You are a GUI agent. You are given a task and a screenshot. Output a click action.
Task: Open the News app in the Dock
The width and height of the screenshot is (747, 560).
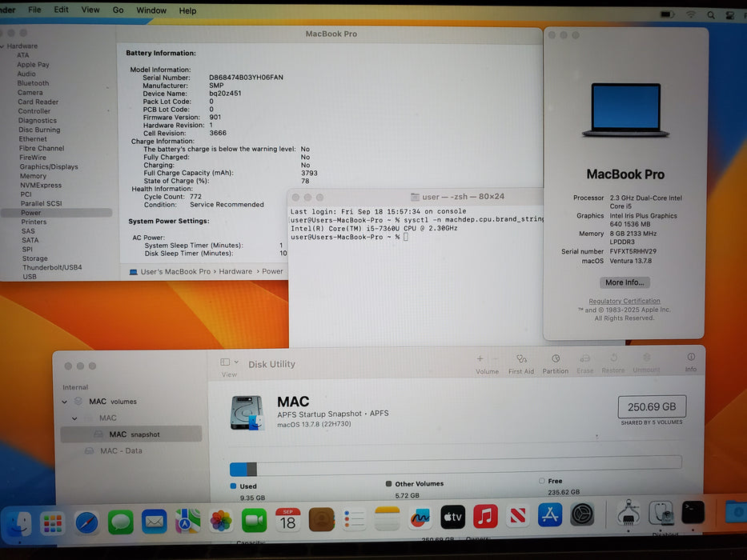518,516
